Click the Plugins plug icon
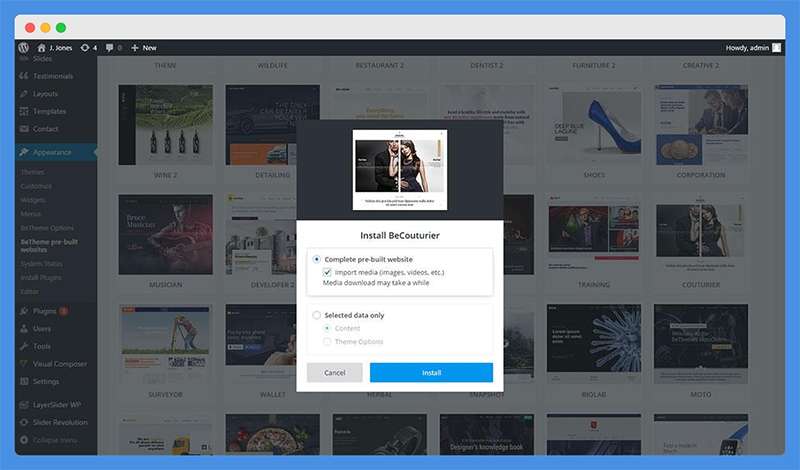Viewport: 800px width, 470px height. (x=24, y=311)
